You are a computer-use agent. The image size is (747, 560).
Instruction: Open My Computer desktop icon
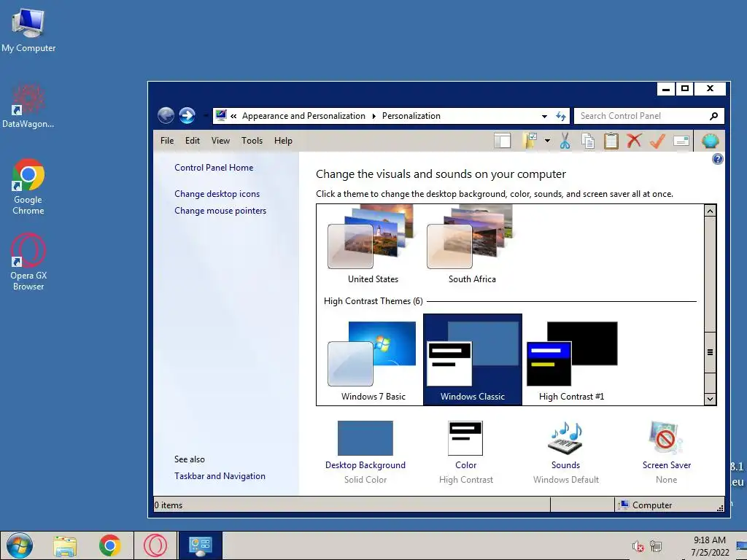[x=28, y=31]
